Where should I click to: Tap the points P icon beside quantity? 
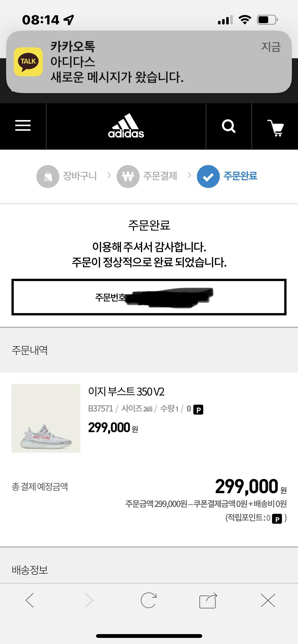point(198,409)
